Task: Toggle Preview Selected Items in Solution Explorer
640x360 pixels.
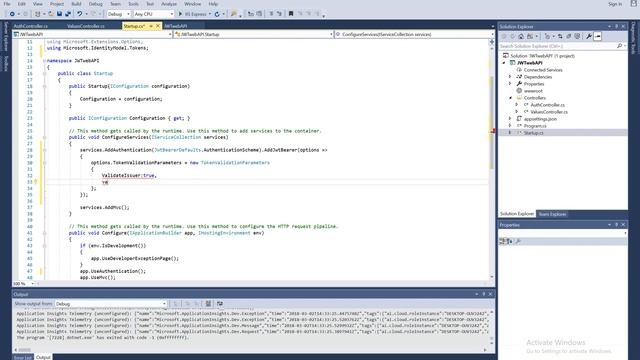Action: pyautogui.click(x=598, y=36)
